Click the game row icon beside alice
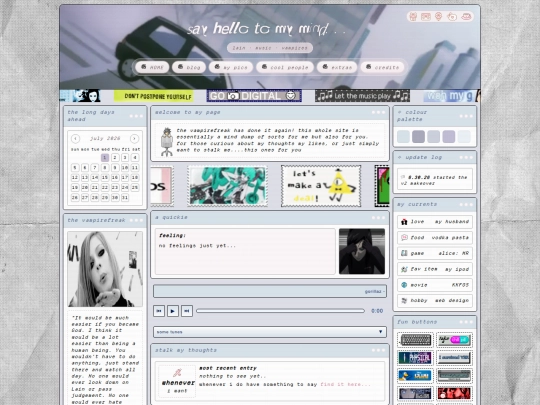540x405 pixels. (404, 253)
